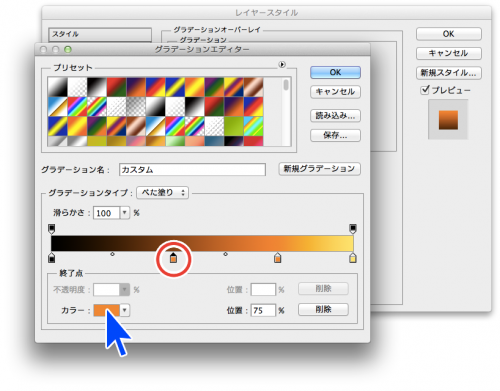Pick the red-pink preset ending the bottom row
500x391 pixels.
pos(253,141)
